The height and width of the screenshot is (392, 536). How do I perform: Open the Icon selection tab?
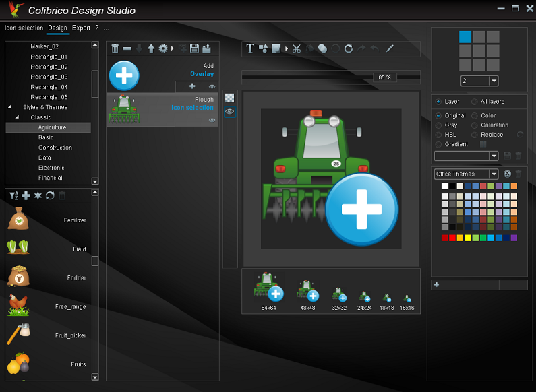tap(24, 28)
